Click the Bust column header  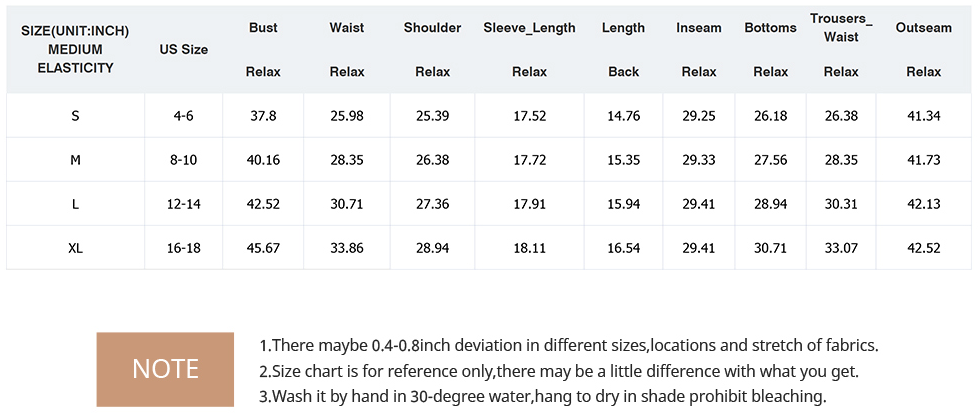(263, 28)
